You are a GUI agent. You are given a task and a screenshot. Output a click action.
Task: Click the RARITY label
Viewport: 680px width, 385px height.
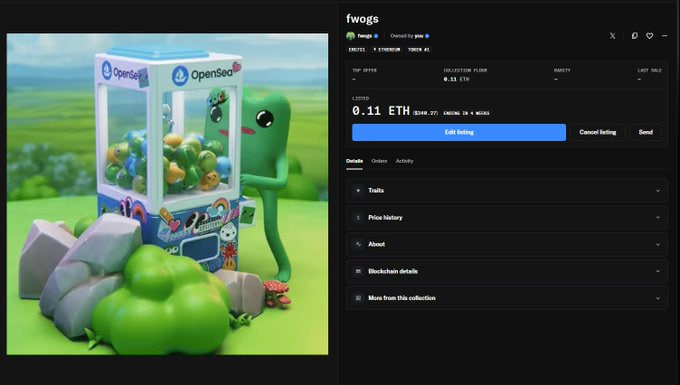click(562, 70)
